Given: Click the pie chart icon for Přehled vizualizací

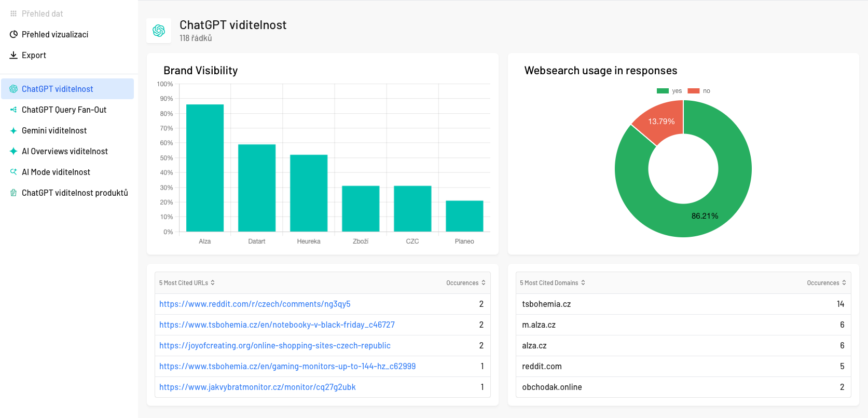Looking at the screenshot, I should [x=13, y=34].
